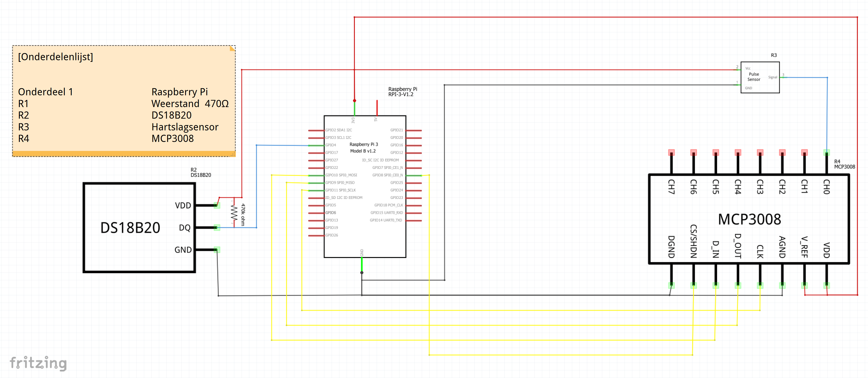Click the 'Raspberry Pi RPI-3-V1.2' label

403,92
